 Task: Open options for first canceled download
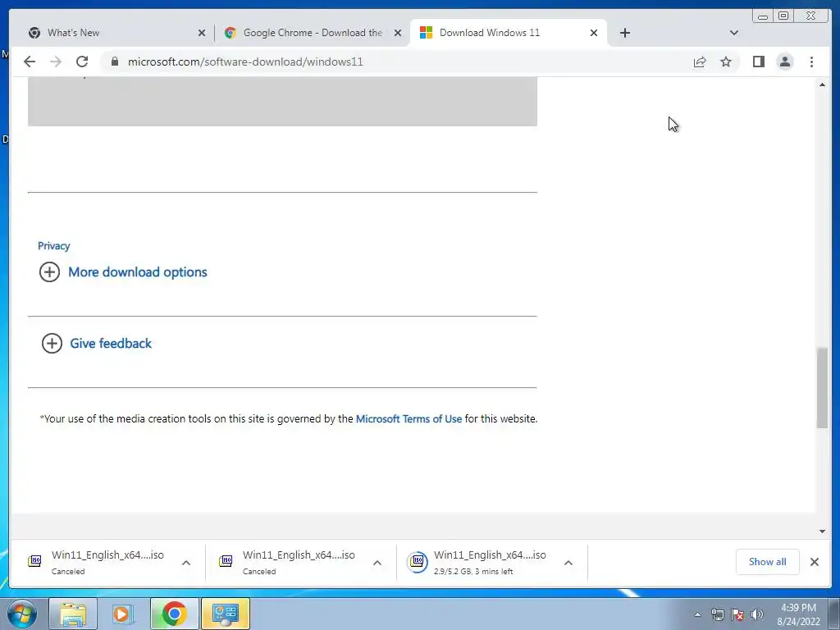click(186, 563)
